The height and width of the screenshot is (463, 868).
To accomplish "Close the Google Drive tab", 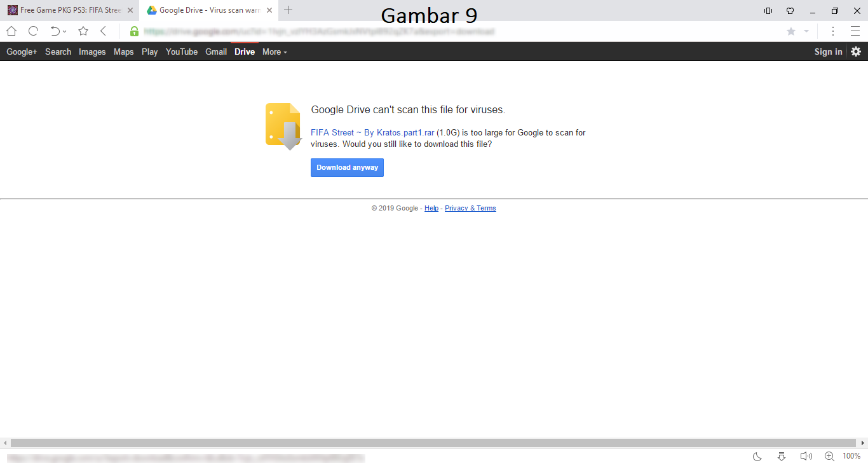I will pyautogui.click(x=269, y=10).
